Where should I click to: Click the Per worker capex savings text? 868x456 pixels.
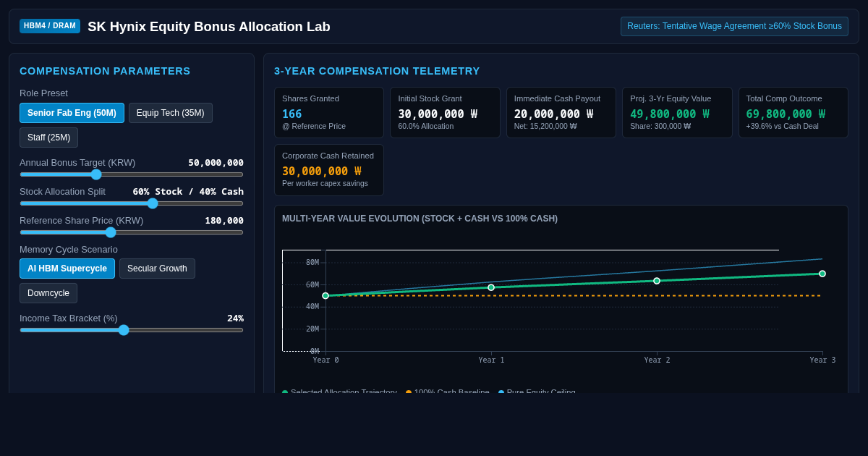point(325,183)
